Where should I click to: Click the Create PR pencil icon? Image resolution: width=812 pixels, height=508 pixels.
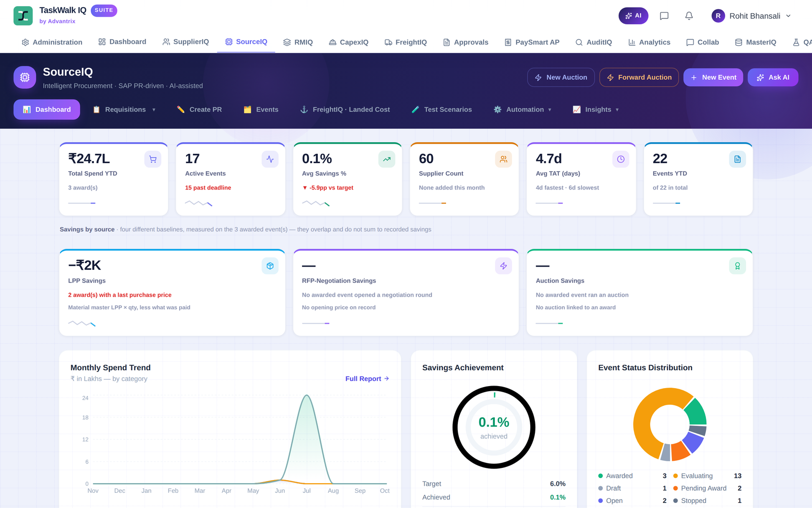click(x=181, y=110)
